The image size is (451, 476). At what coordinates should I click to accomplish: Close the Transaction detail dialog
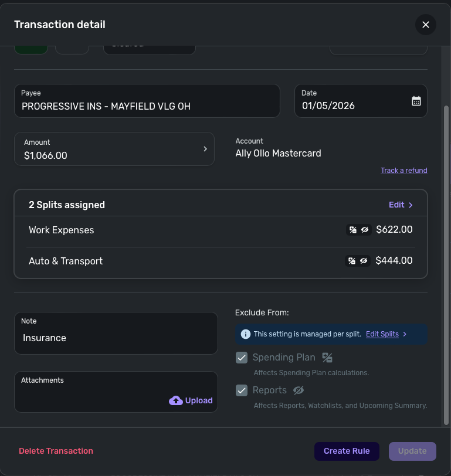(x=426, y=25)
